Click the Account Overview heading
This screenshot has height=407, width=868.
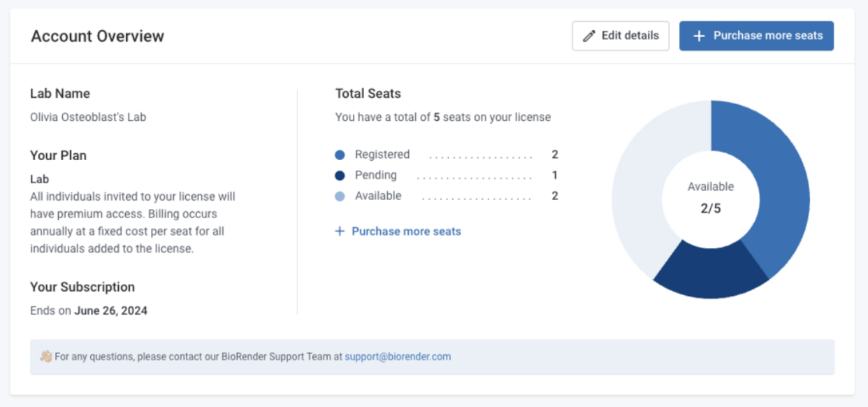tap(97, 36)
